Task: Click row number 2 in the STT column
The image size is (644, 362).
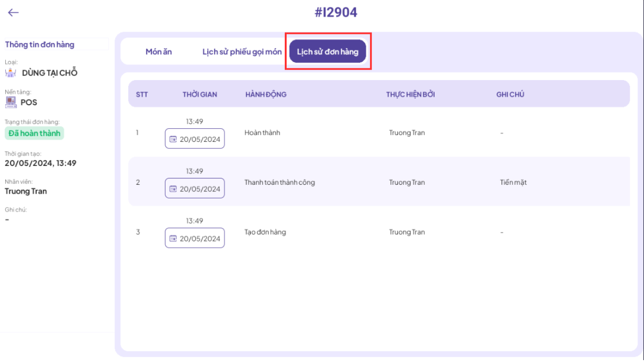Action: coord(138,182)
